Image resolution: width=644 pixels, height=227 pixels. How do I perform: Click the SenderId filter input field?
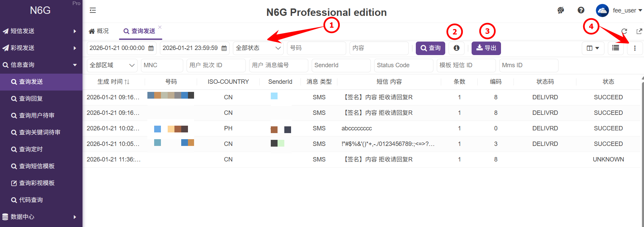click(341, 65)
